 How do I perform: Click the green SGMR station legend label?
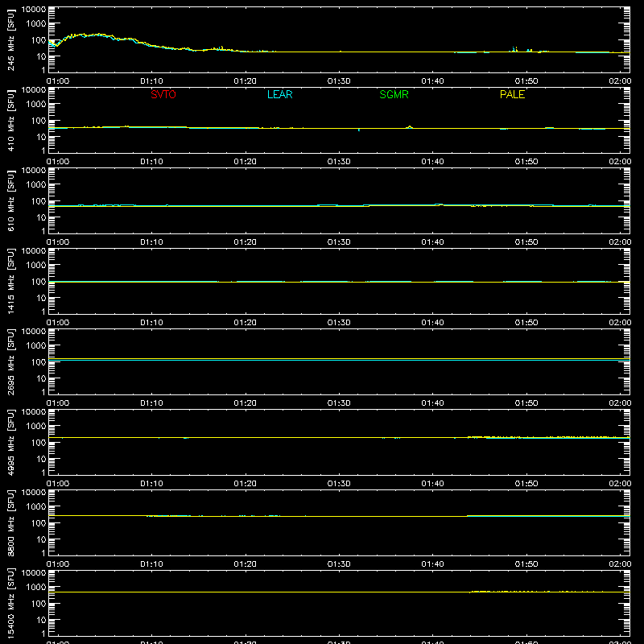coord(394,94)
